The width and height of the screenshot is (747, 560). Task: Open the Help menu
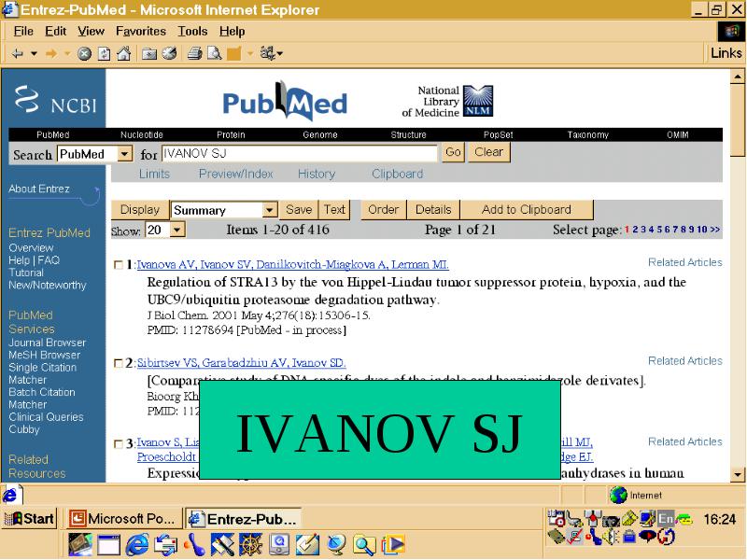[x=232, y=32]
